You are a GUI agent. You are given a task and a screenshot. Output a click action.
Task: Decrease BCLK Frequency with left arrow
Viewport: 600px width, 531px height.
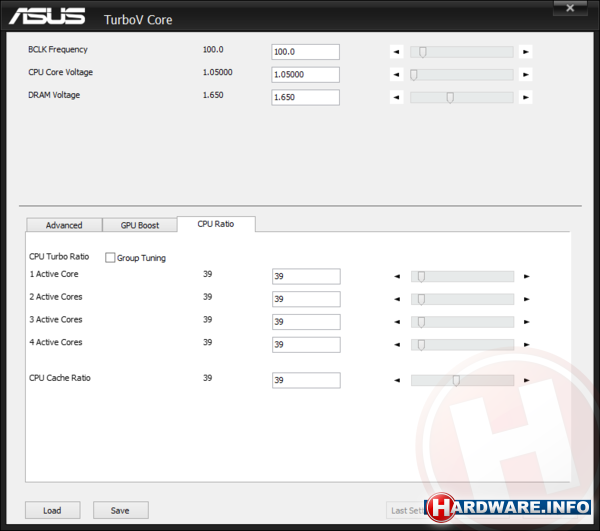[x=396, y=52]
